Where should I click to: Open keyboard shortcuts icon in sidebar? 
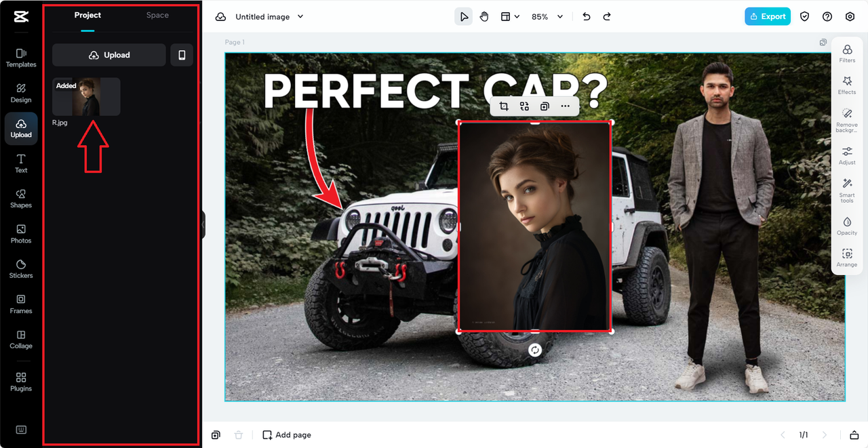point(21,430)
